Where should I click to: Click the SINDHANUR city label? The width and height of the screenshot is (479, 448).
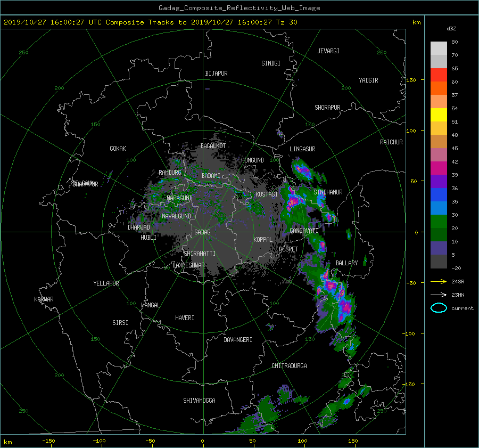[x=328, y=192]
